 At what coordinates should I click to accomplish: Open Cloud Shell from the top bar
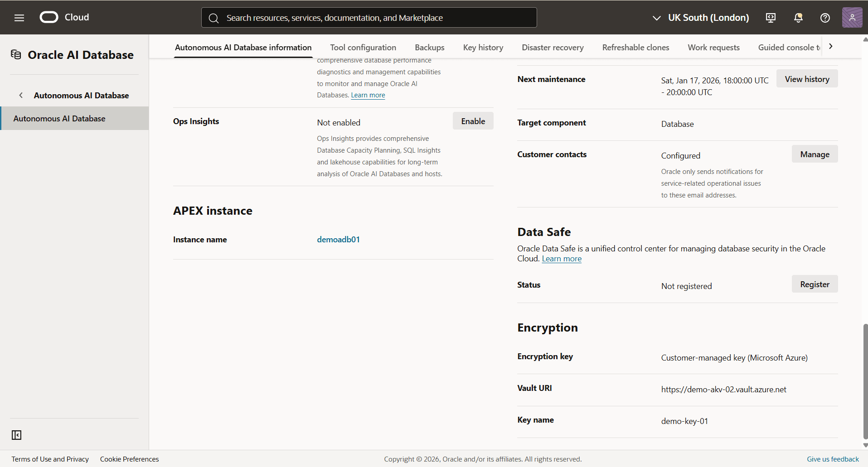click(x=771, y=18)
